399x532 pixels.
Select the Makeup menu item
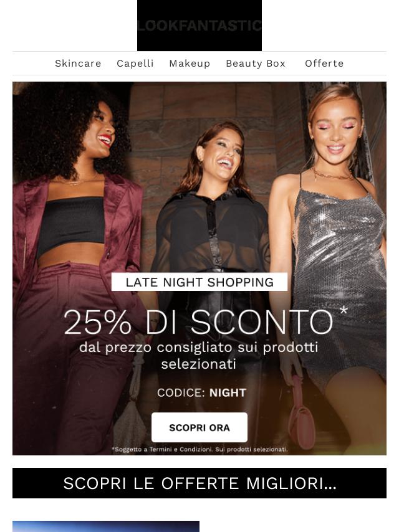(x=190, y=64)
